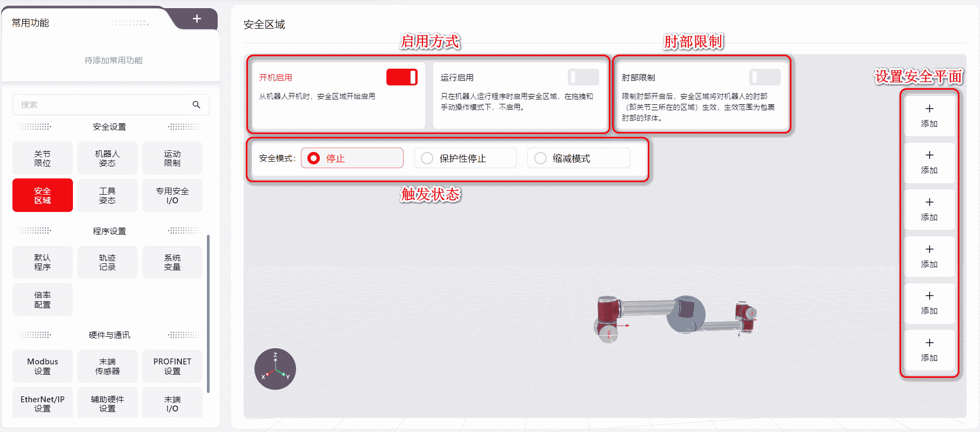The width and height of the screenshot is (980, 432).
Task: Click the left panel vertical scrollbar
Action: point(208,314)
